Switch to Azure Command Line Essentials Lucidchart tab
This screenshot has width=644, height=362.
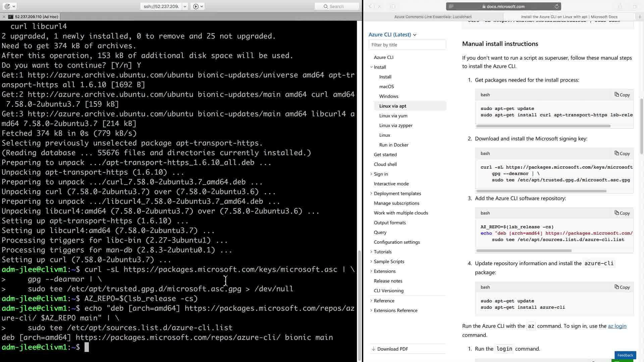point(433,17)
